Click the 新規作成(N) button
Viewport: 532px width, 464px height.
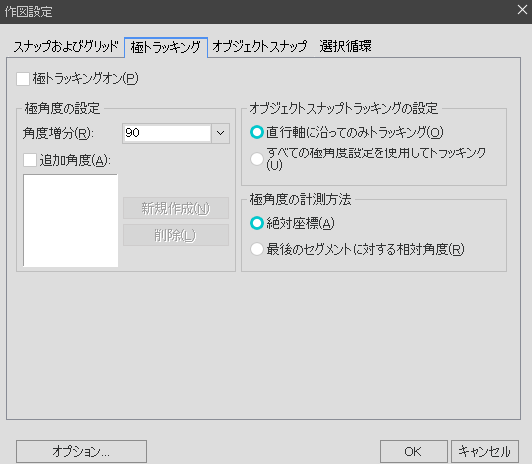(x=176, y=208)
